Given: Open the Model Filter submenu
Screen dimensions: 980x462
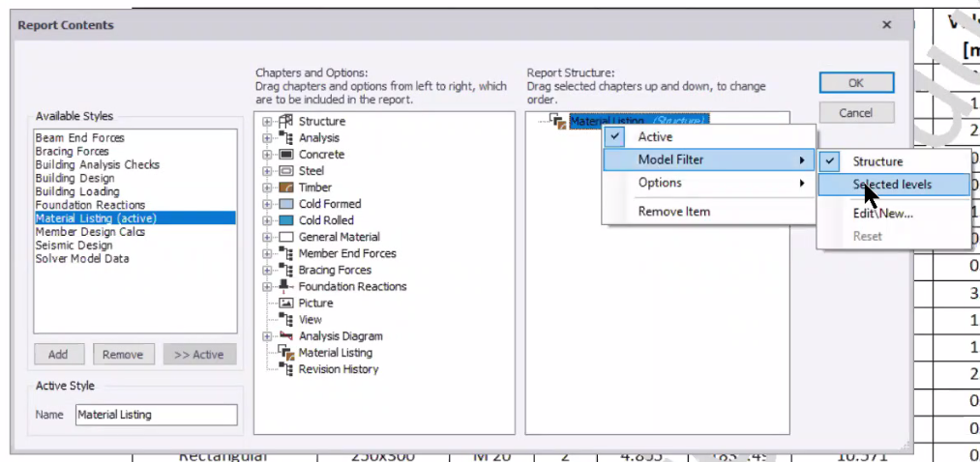Looking at the screenshot, I should 709,159.
